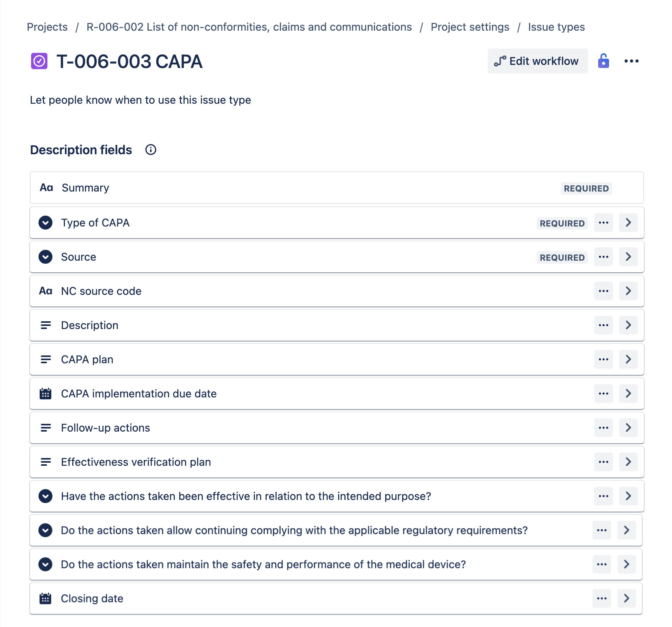Click the issue type description text field
The width and height of the screenshot is (672, 627).
coord(140,100)
